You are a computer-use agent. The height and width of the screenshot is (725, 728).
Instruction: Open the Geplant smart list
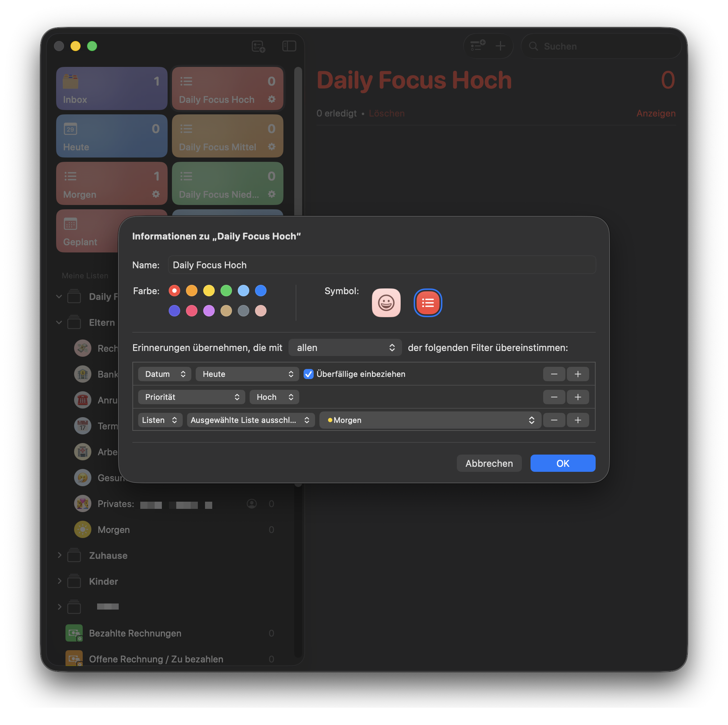[90, 231]
